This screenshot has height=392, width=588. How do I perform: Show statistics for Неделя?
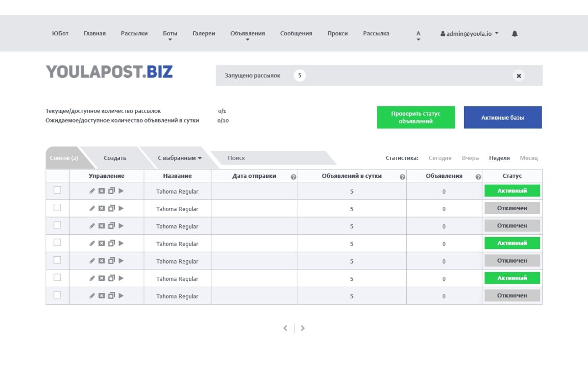tap(499, 158)
